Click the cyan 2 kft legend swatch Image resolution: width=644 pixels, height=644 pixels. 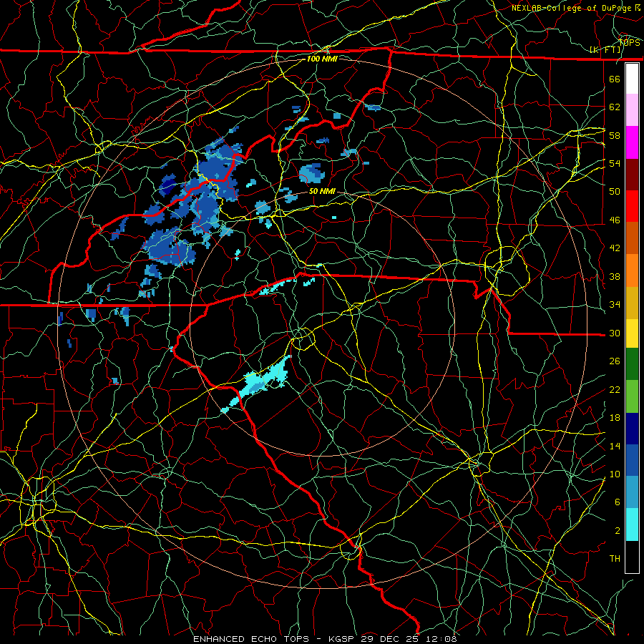(632, 525)
